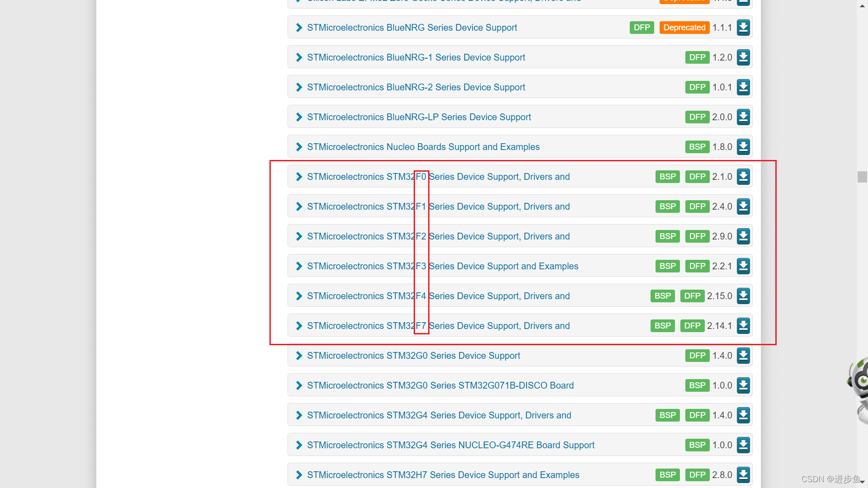Download STM32H7 Series pack version 2.8.0
This screenshot has height=488, width=868.
(743, 475)
